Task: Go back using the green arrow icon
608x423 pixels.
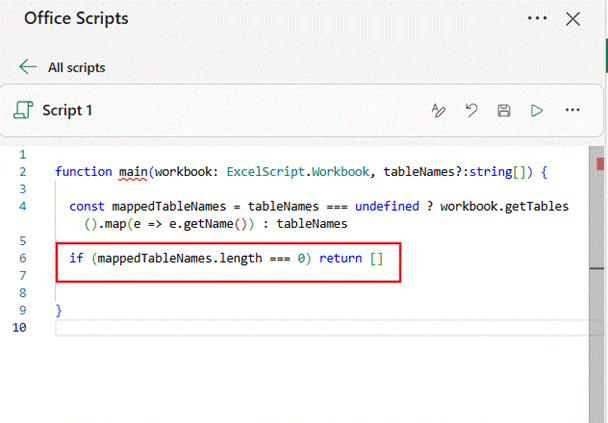Action: (28, 67)
